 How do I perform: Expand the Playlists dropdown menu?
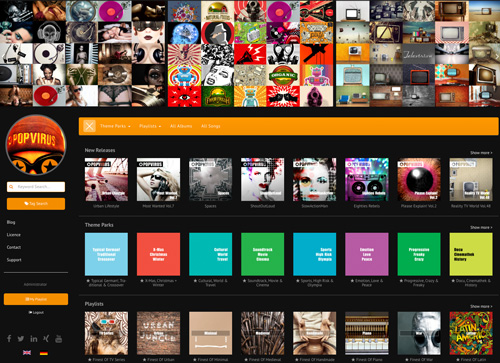[x=150, y=126]
